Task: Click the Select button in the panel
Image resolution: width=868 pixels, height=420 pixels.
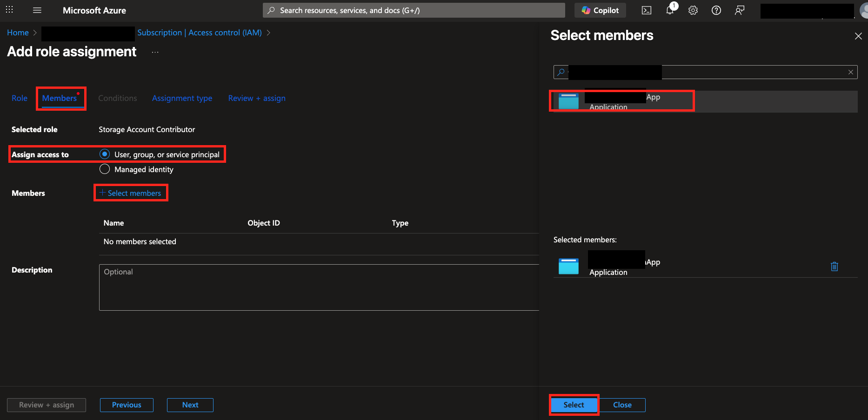Action: pyautogui.click(x=574, y=405)
